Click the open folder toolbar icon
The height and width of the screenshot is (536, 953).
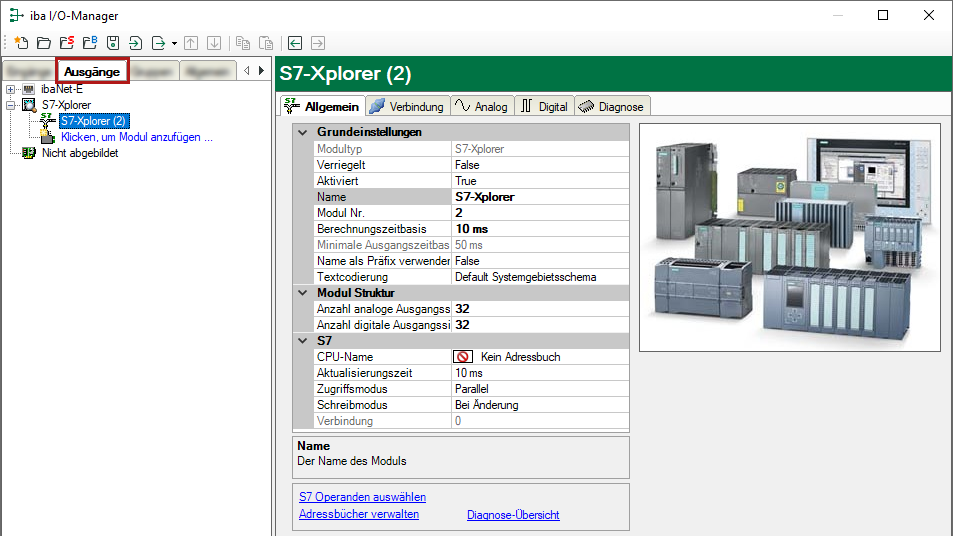click(43, 43)
